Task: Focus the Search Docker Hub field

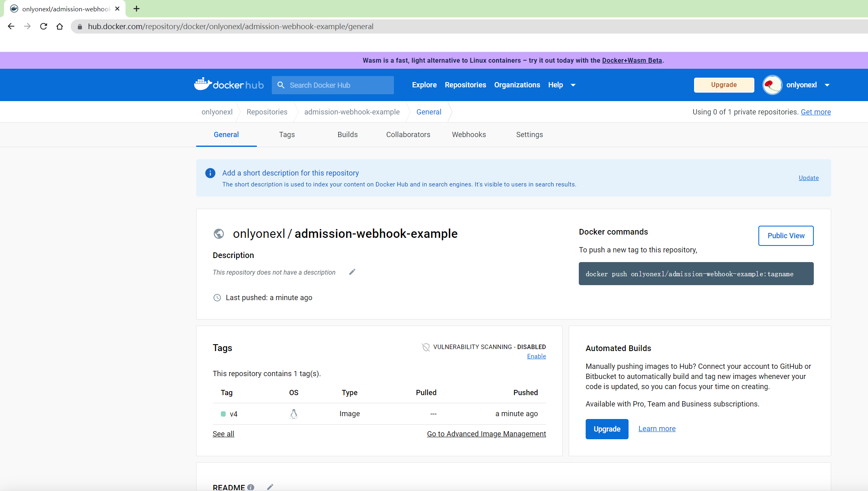Action: [333, 85]
